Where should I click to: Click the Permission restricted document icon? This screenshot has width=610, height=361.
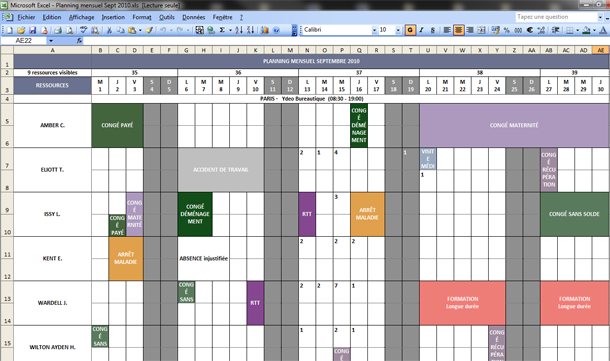[44, 30]
